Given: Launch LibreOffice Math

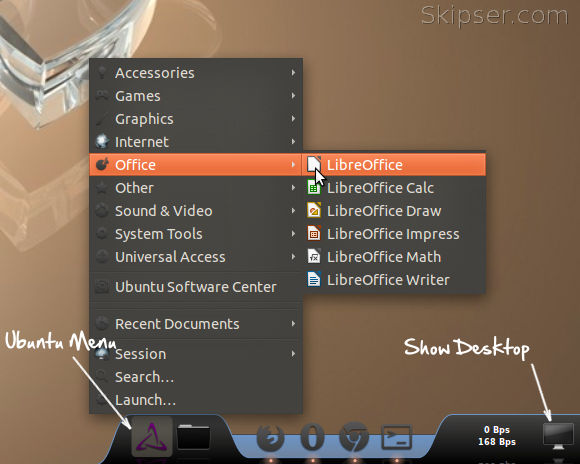Looking at the screenshot, I should click(395, 256).
